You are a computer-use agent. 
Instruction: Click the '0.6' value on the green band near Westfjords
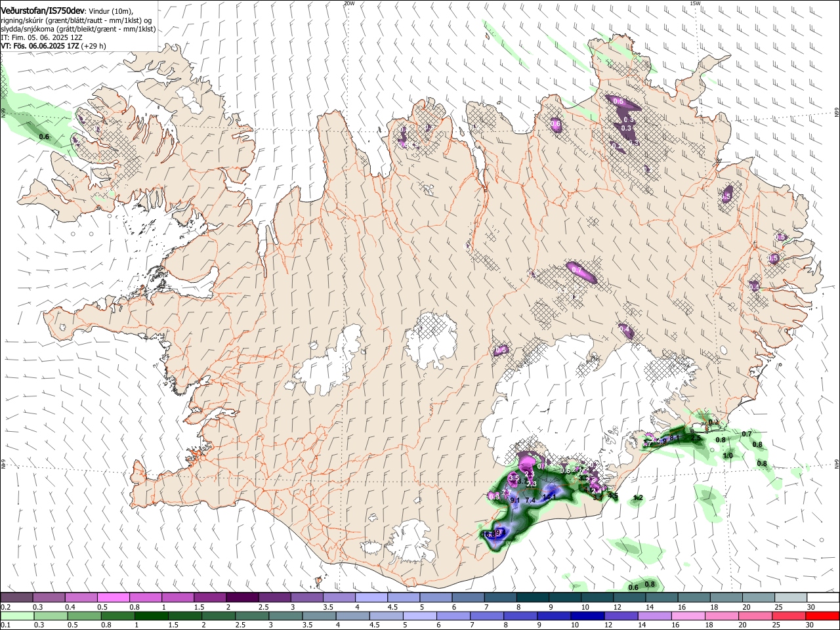[x=45, y=136]
